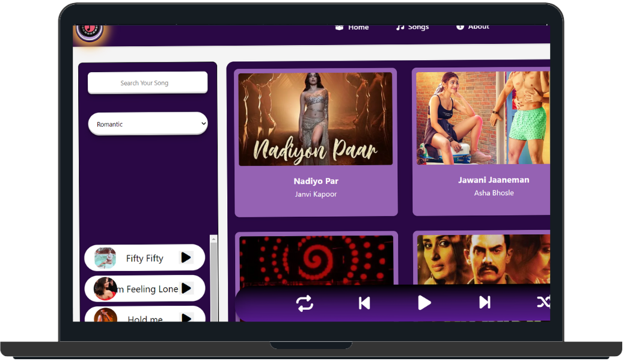
Task: Play the Feeling Lone song
Action: 186,288
